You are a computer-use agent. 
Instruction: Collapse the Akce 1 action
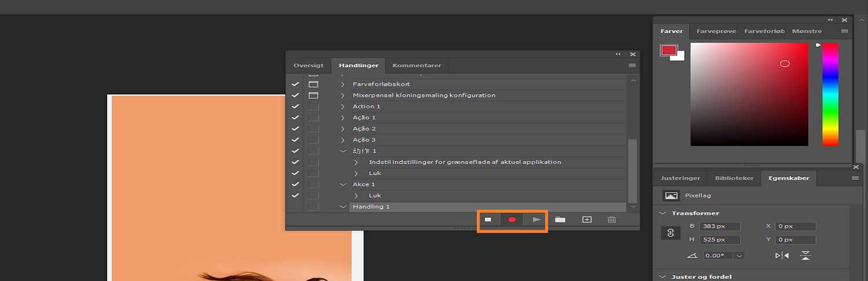pos(343,184)
